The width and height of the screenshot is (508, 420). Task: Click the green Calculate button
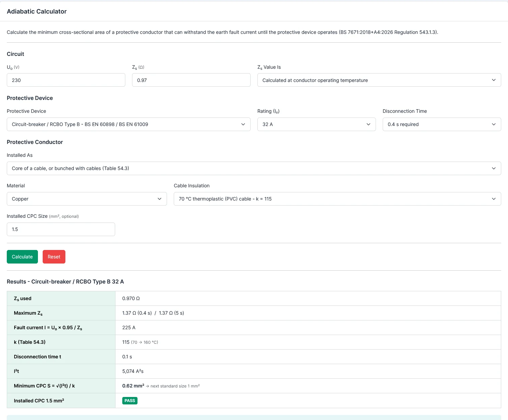(22, 257)
